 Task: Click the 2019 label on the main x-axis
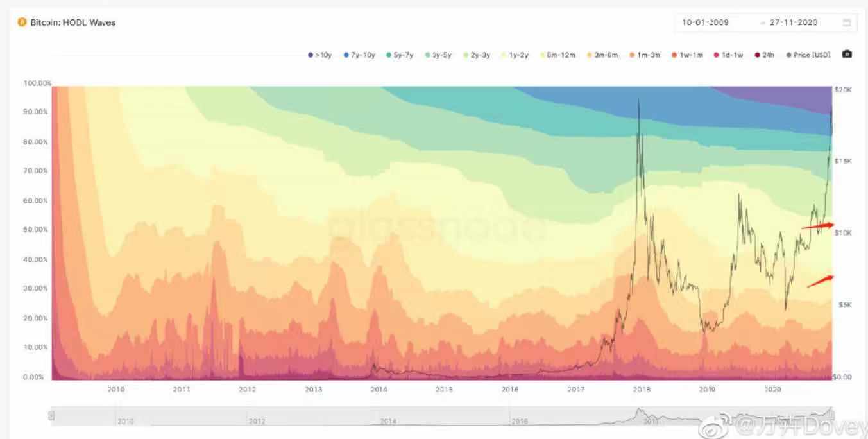click(708, 389)
